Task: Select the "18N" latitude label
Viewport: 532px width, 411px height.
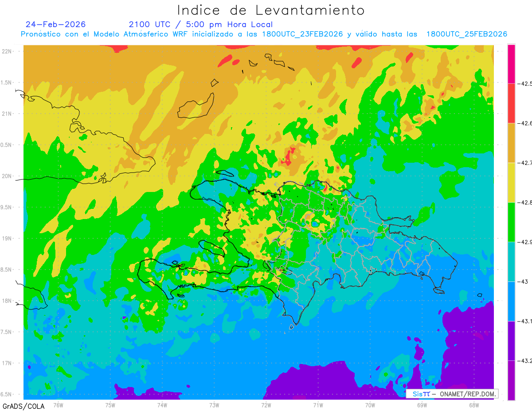Action: coord(8,301)
